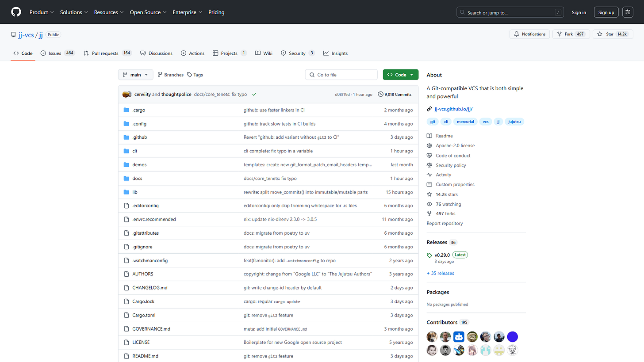Click the + 35 releases link
Screen dimensions: 644x362
(440, 273)
